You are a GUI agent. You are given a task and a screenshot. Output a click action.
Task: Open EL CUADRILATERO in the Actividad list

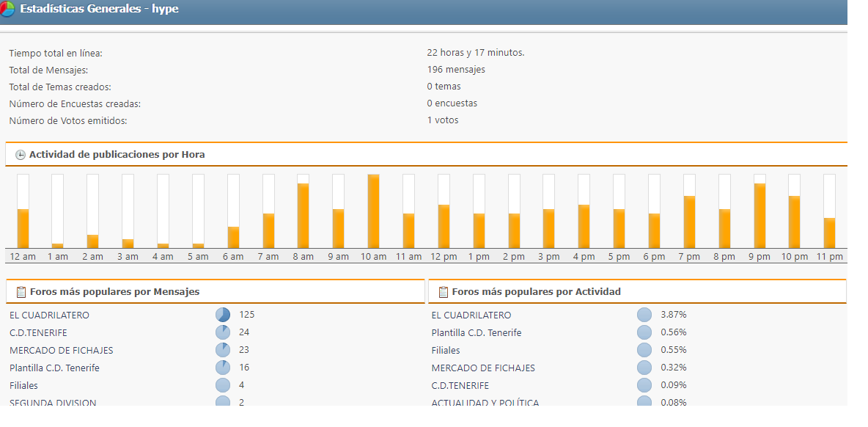tap(471, 315)
